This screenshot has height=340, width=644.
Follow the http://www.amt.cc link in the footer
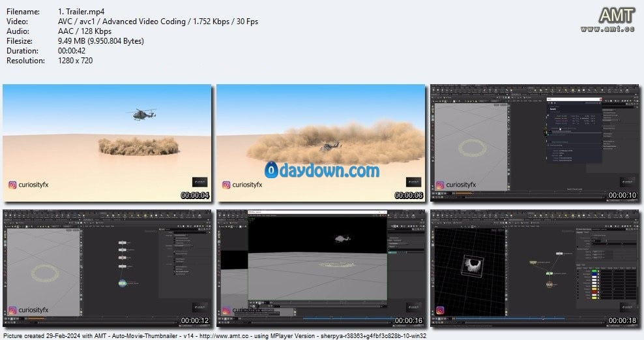pyautogui.click(x=224, y=336)
